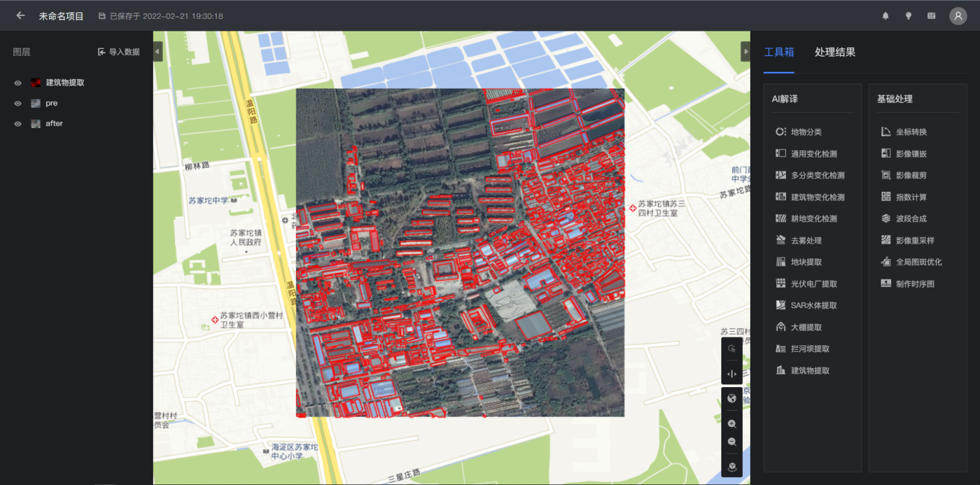Image resolution: width=980 pixels, height=485 pixels.
Task: Open SAR水体提取 tool
Action: click(x=806, y=305)
